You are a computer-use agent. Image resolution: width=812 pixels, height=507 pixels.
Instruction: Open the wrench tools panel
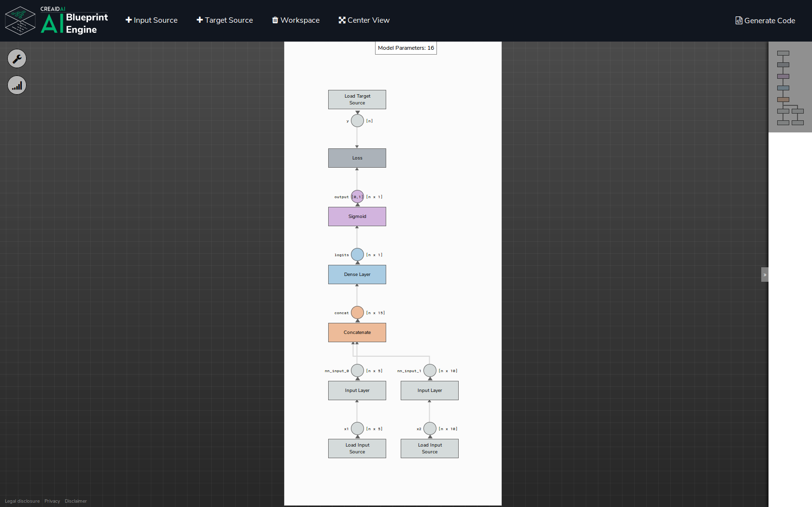tap(16, 58)
